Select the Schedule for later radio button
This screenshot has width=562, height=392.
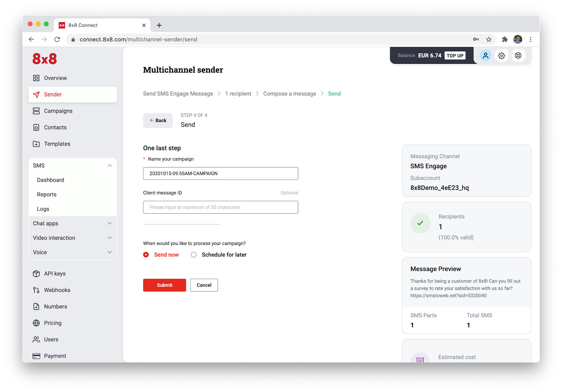click(194, 255)
